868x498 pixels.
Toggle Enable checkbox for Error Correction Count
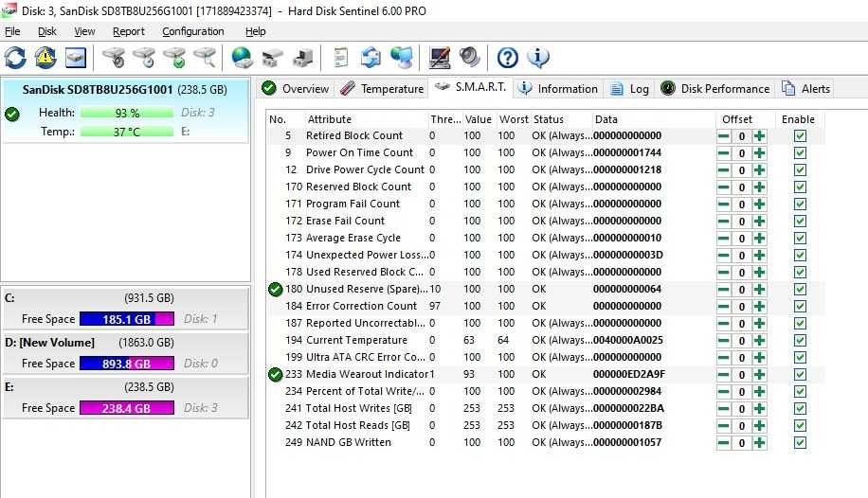(800, 307)
